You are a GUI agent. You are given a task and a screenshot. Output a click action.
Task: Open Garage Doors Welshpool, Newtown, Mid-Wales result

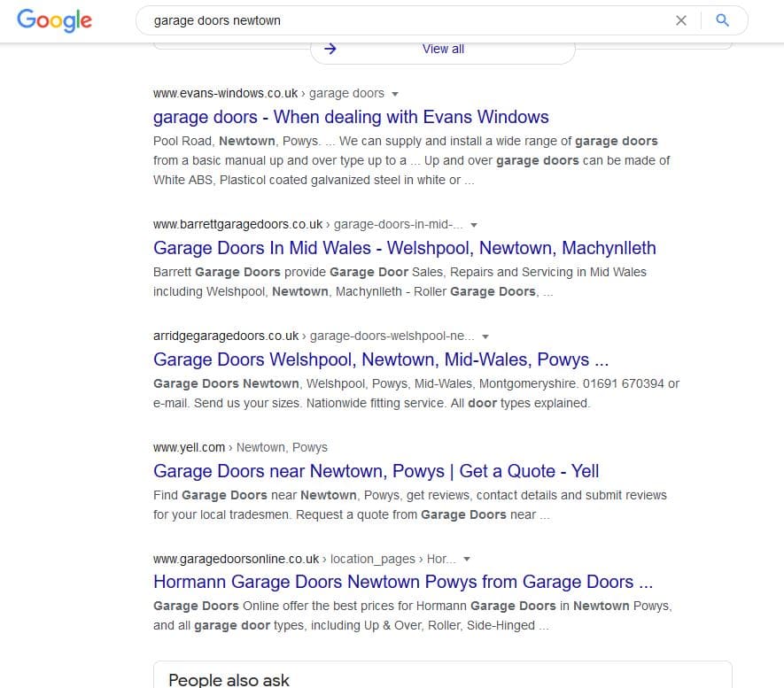coord(380,359)
